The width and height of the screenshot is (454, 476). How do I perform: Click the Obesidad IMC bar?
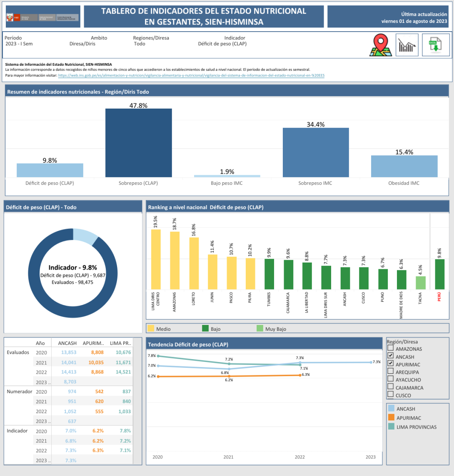tap(404, 166)
